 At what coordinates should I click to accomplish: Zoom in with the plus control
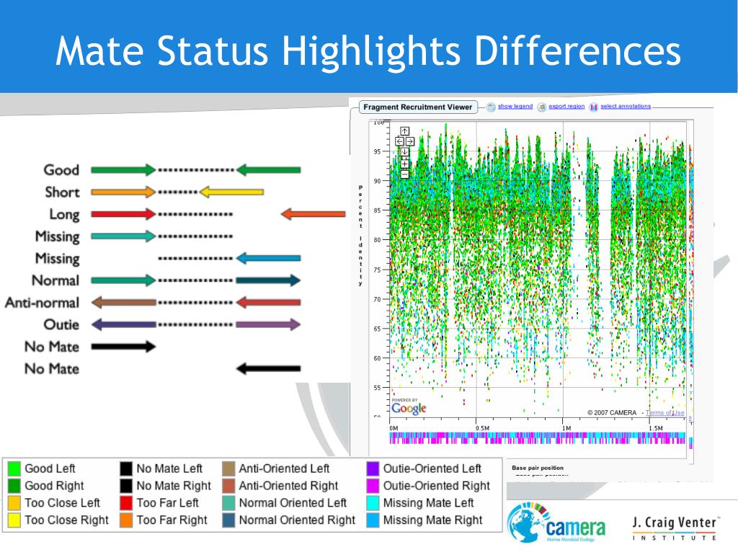pos(404,163)
